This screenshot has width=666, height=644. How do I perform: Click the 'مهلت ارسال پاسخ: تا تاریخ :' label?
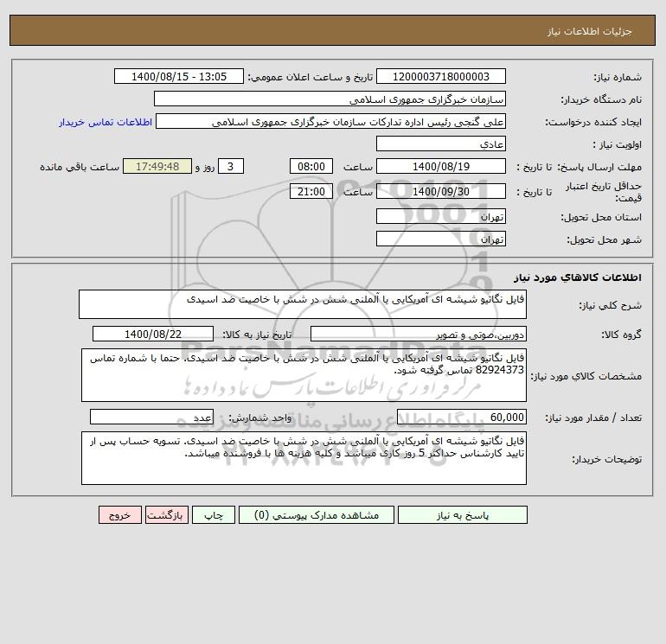(579, 167)
